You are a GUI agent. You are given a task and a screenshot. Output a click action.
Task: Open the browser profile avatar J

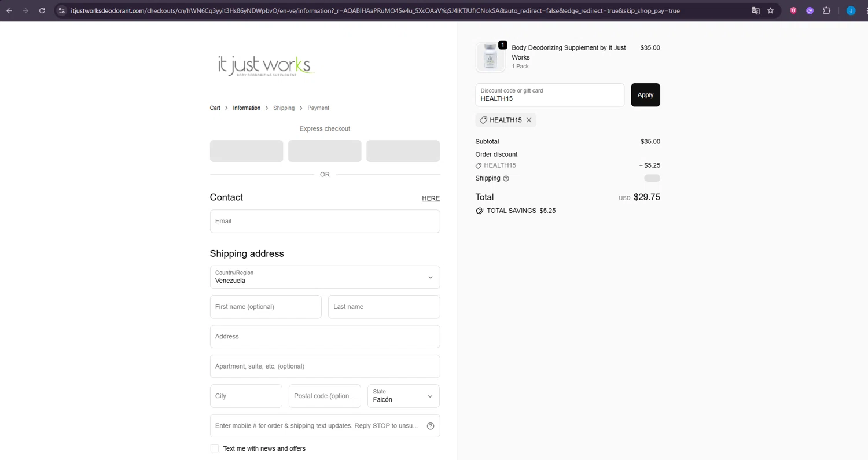click(851, 10)
